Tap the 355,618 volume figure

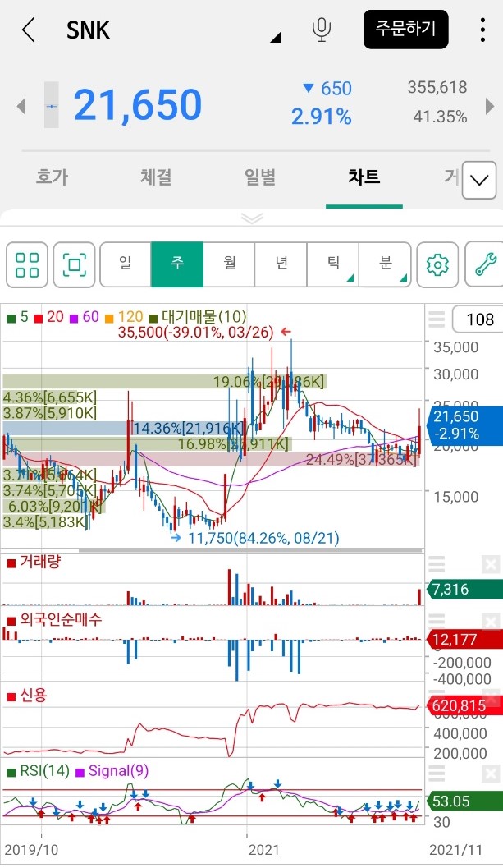click(x=437, y=87)
